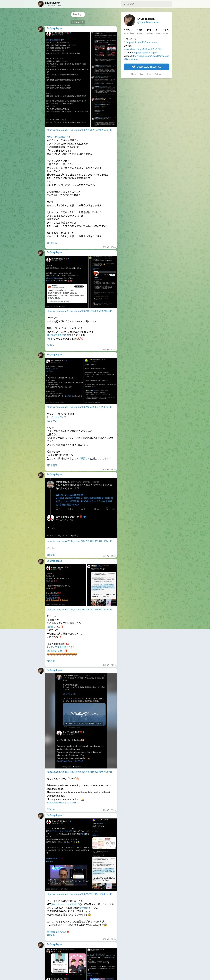Open x.com status link ending 1887401095980589324
The image size is (210, 980).
click(x=79, y=311)
